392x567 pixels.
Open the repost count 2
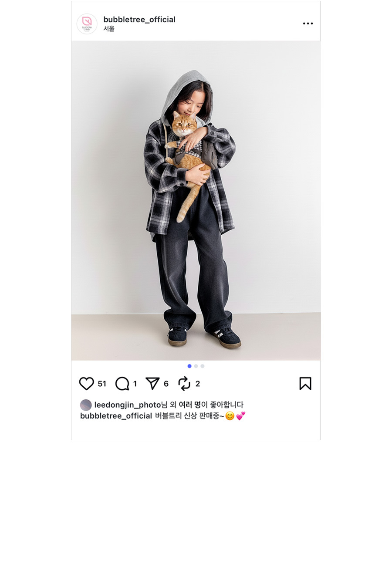198,384
